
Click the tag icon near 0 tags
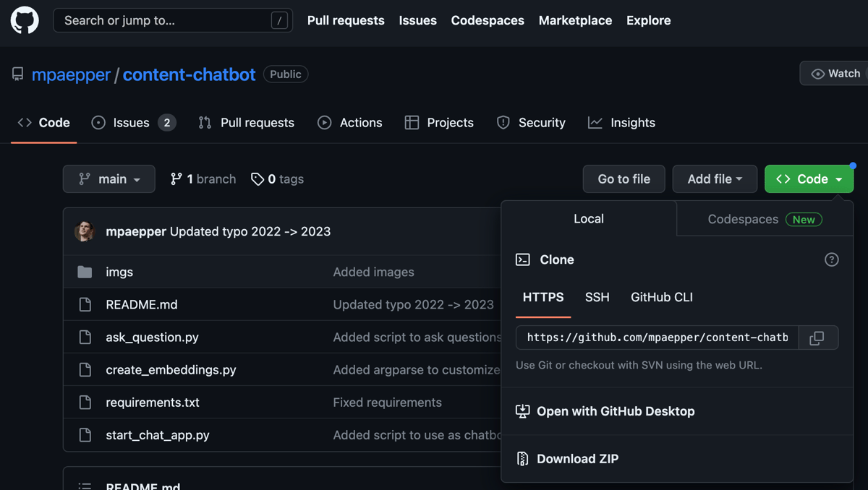[257, 179]
